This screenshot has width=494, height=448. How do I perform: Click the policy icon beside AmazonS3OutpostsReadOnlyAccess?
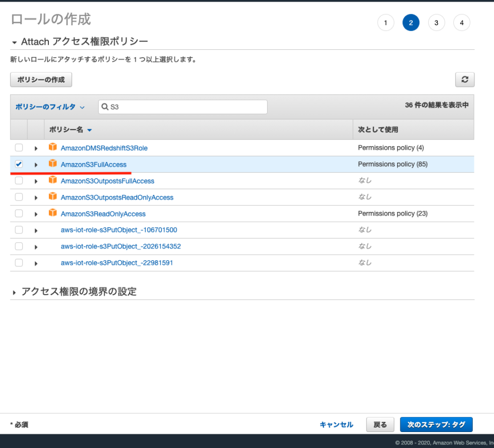pyautogui.click(x=52, y=196)
